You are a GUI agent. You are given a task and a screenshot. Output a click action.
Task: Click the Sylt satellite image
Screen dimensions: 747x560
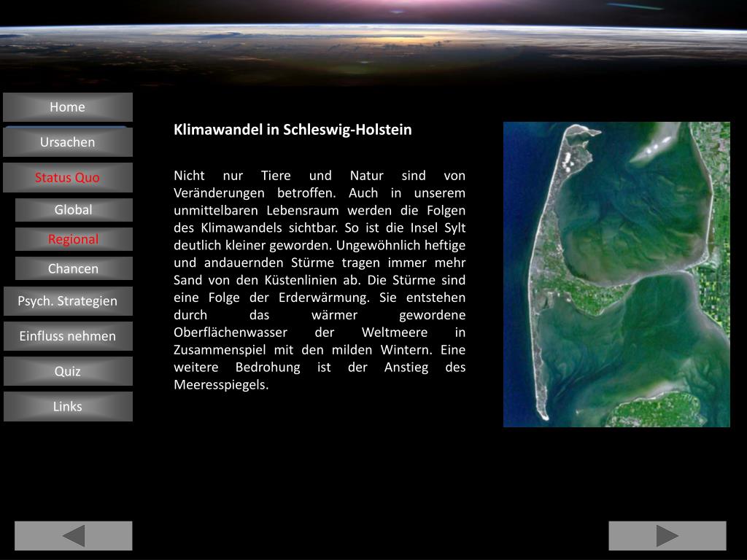click(616, 274)
